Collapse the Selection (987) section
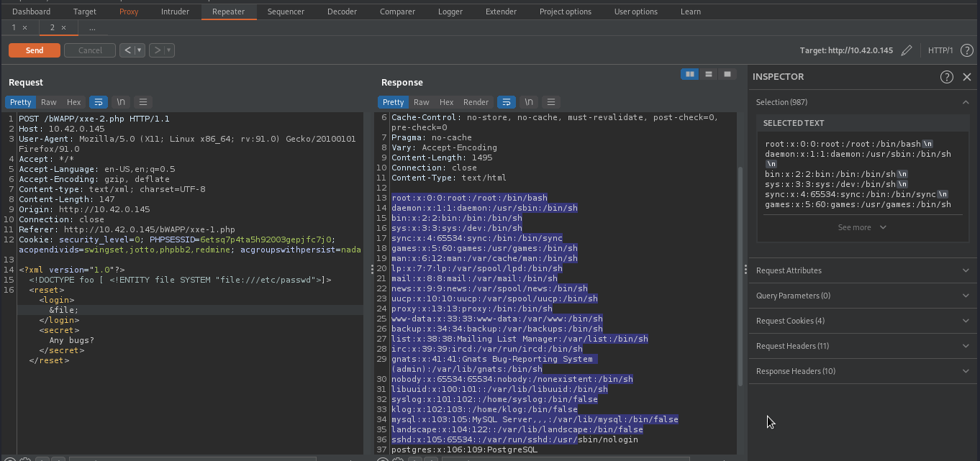980x461 pixels. [966, 102]
